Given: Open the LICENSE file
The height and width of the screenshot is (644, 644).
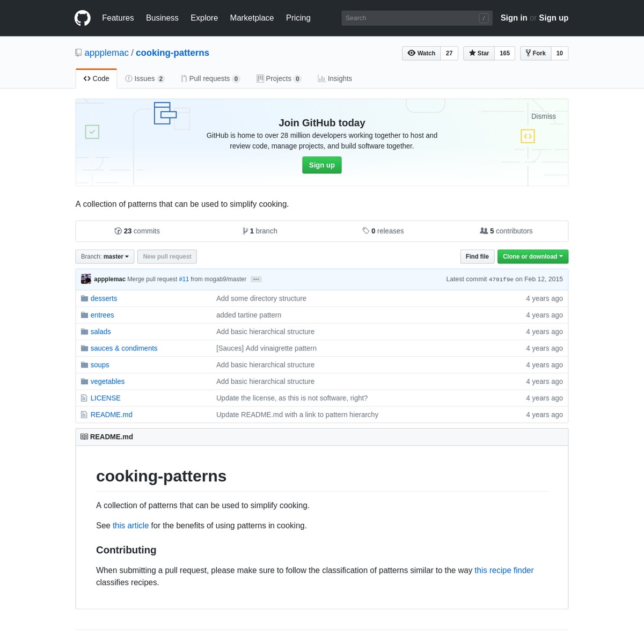Looking at the screenshot, I should (x=106, y=398).
